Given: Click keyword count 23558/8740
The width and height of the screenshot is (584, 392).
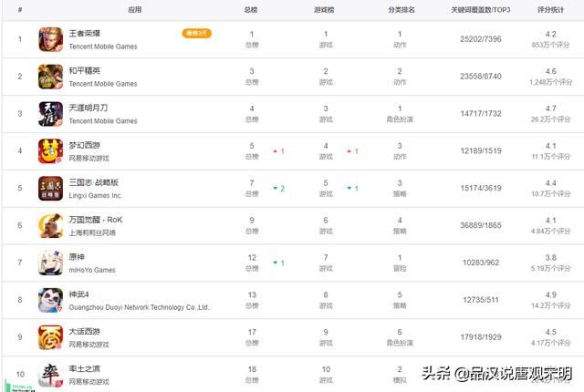Looking at the screenshot, I should (481, 77).
